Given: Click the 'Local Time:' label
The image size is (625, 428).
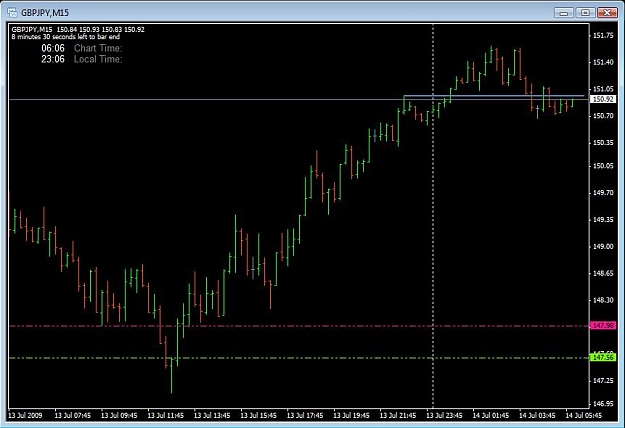Looking at the screenshot, I should [x=98, y=59].
